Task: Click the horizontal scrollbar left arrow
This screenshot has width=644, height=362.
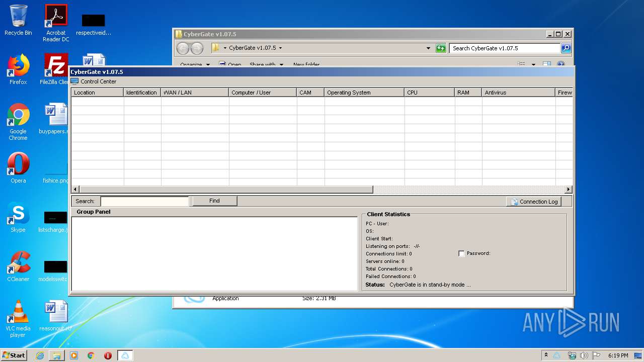Action: coord(75,190)
